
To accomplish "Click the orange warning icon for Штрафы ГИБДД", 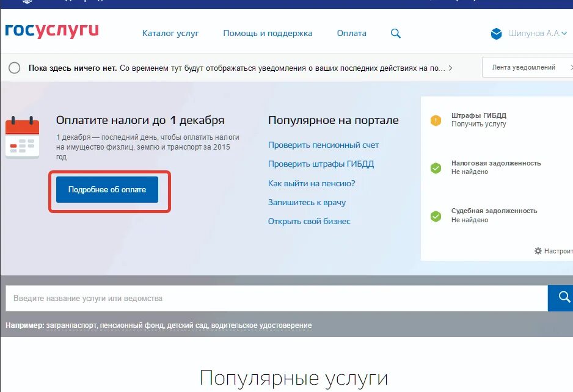I will click(x=436, y=120).
